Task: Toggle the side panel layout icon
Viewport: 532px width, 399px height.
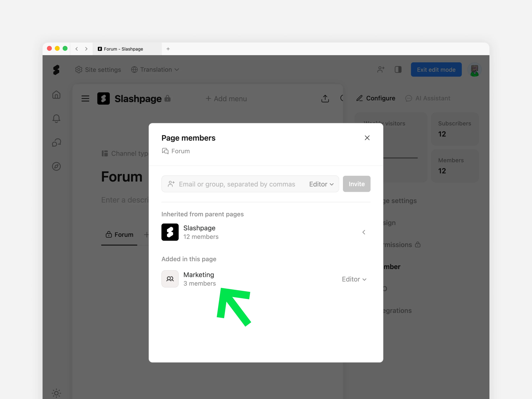Action: click(x=398, y=70)
